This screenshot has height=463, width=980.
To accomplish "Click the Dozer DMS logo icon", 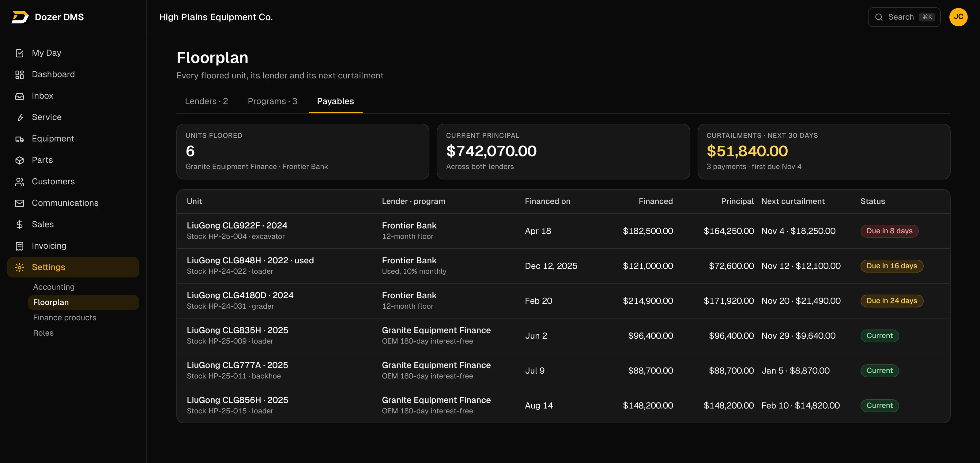I will (x=20, y=17).
